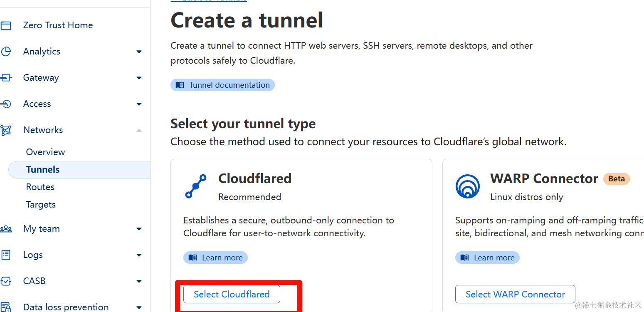
Task: Click the Networks node icon
Action: point(6,130)
